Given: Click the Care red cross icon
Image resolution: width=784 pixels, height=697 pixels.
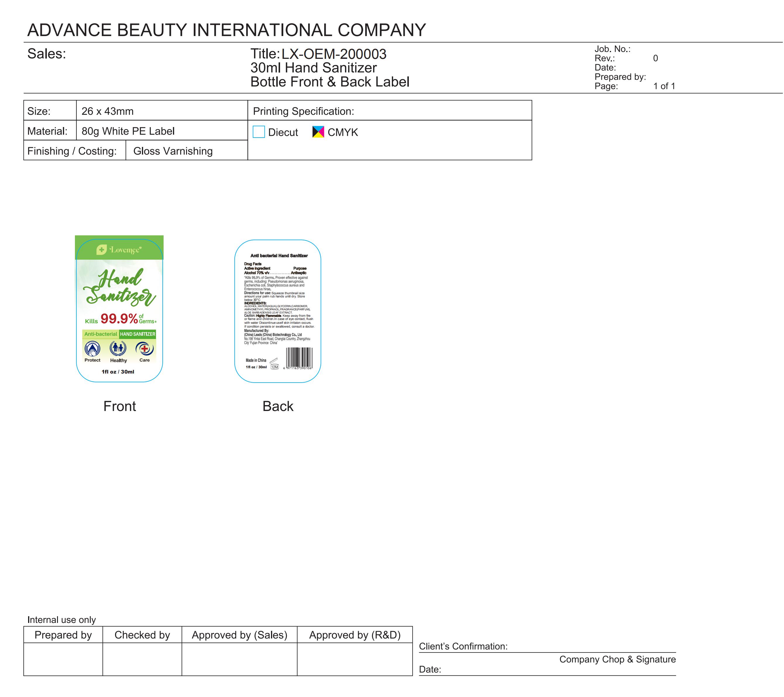Looking at the screenshot, I should click(x=144, y=349).
